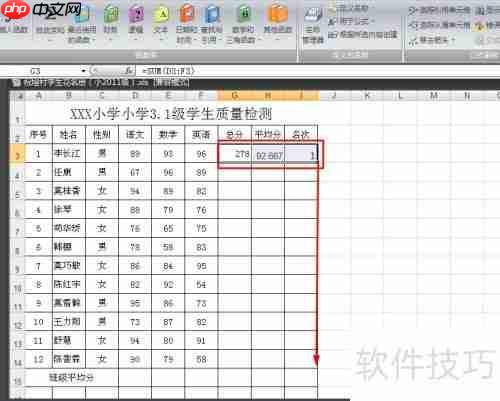
Task: Open the More Functions library
Action: click(278, 21)
